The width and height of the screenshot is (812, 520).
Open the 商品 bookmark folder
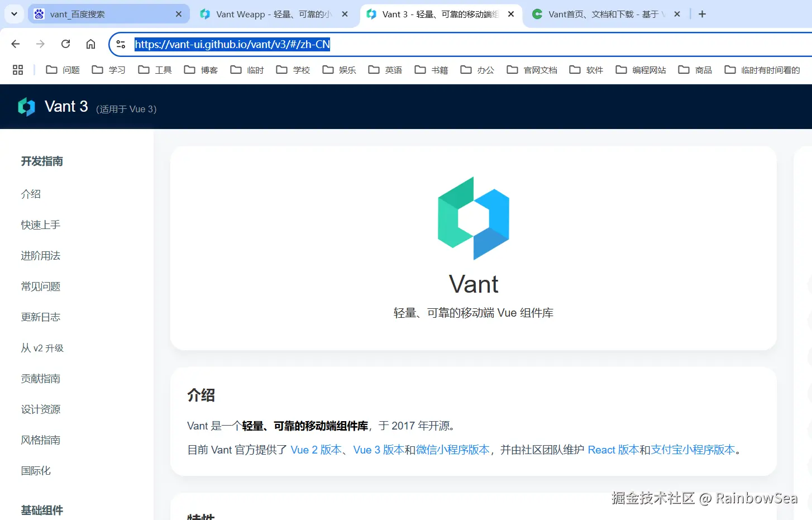pyautogui.click(x=695, y=70)
